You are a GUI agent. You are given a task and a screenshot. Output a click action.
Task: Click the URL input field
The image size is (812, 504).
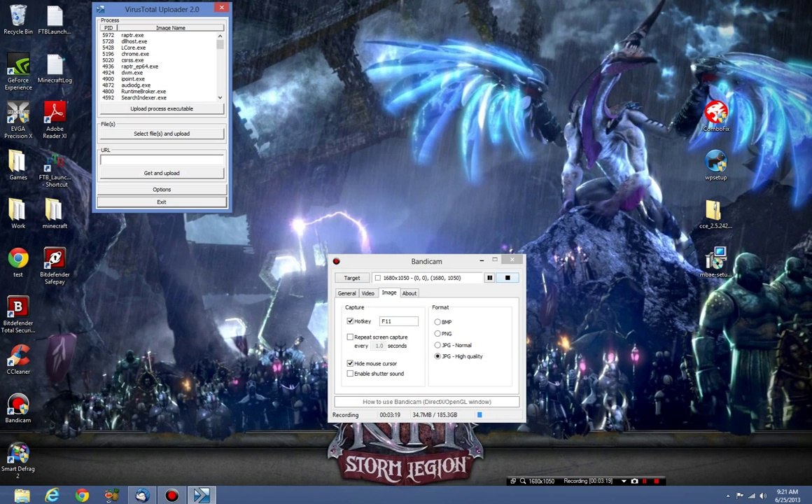(x=162, y=160)
